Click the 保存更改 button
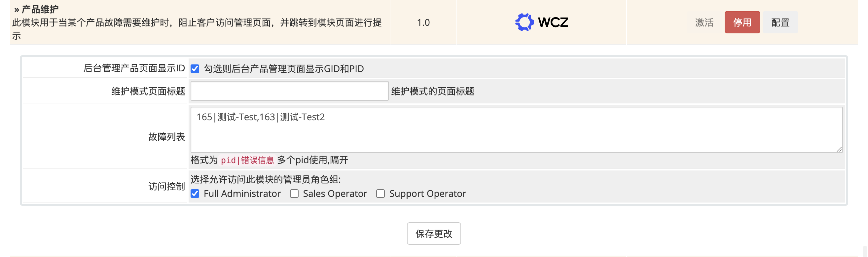Viewport: 868px width, 257px height. 434,234
